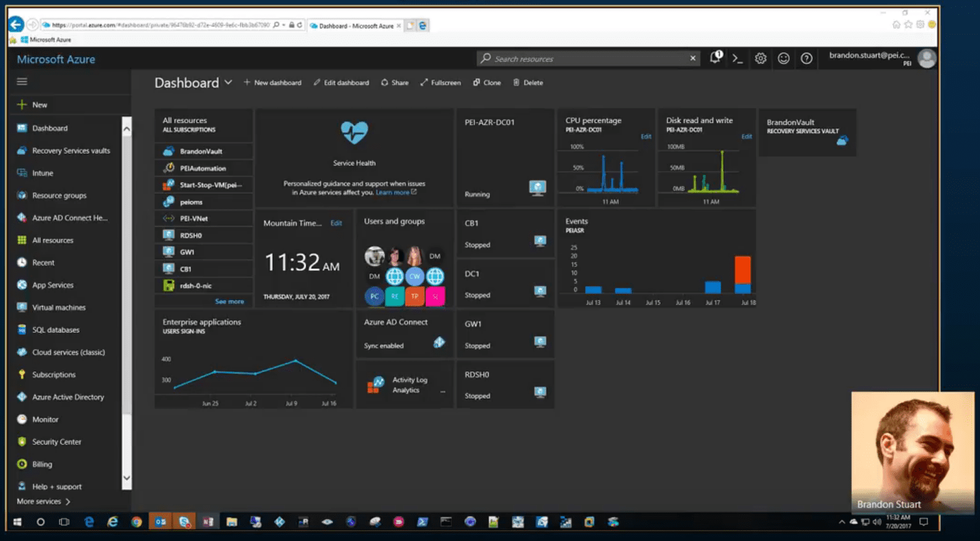
Task: Edit the CPU percentage chart tile
Action: pyautogui.click(x=646, y=137)
